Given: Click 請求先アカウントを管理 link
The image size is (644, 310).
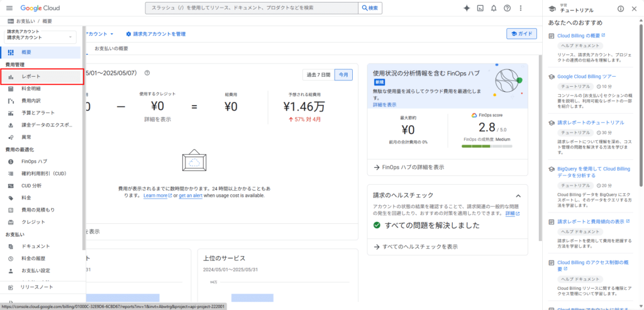Looking at the screenshot, I should (156, 34).
